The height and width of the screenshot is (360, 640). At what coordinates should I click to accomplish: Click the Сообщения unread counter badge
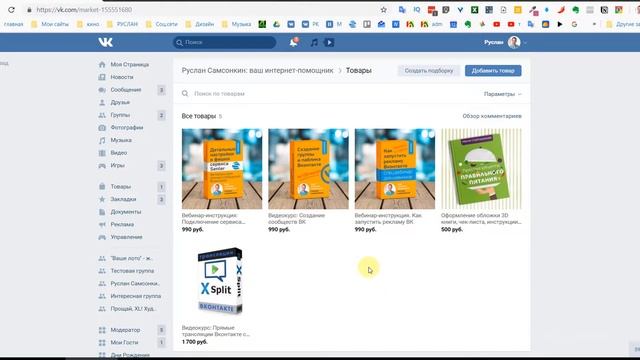[161, 90]
